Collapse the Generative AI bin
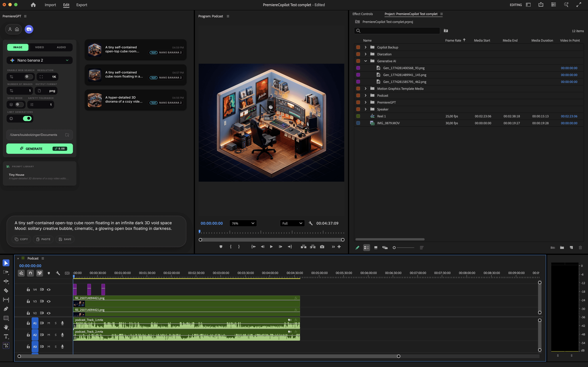Viewport: 588px width, 367px height. (x=366, y=61)
